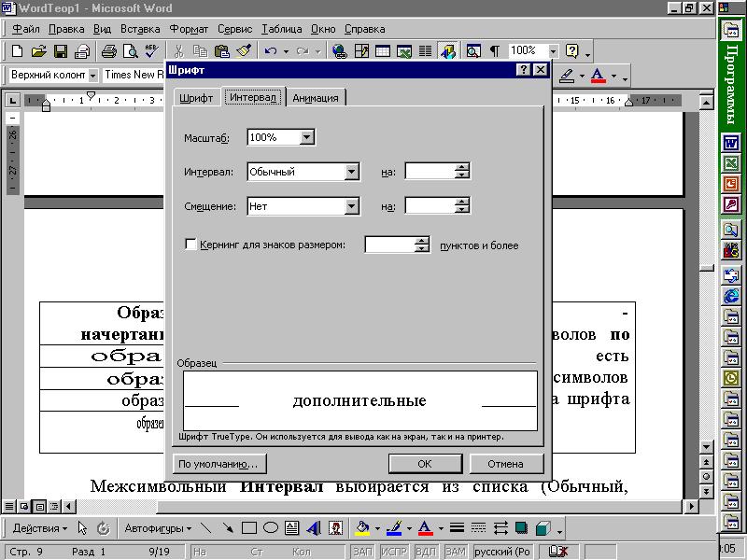Screen dimensions: 747x560
Task: Open the Таблица menu
Action: (281, 29)
